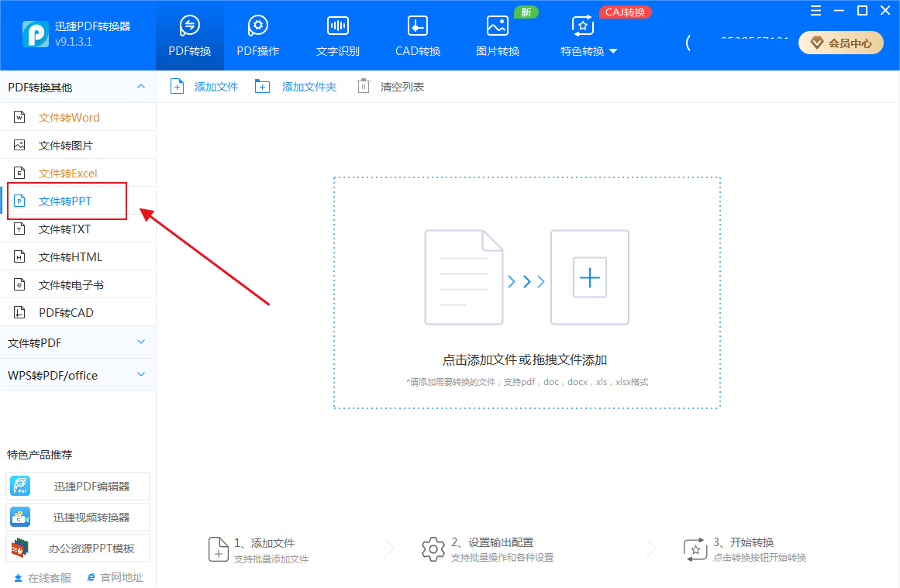This screenshot has height=588, width=900.
Task: Click the Word document icon beside 文件转Word
Action: (x=19, y=118)
